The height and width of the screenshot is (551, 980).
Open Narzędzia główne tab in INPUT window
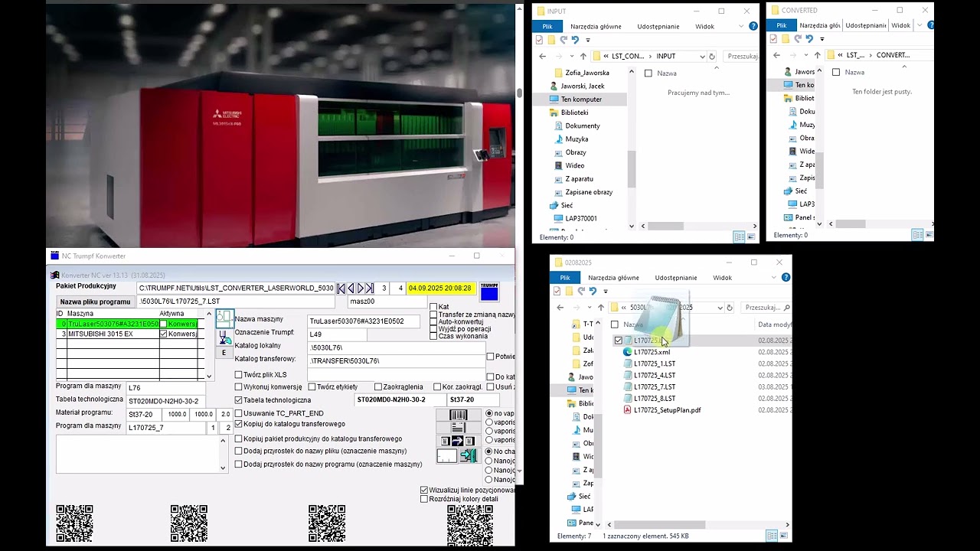[596, 26]
